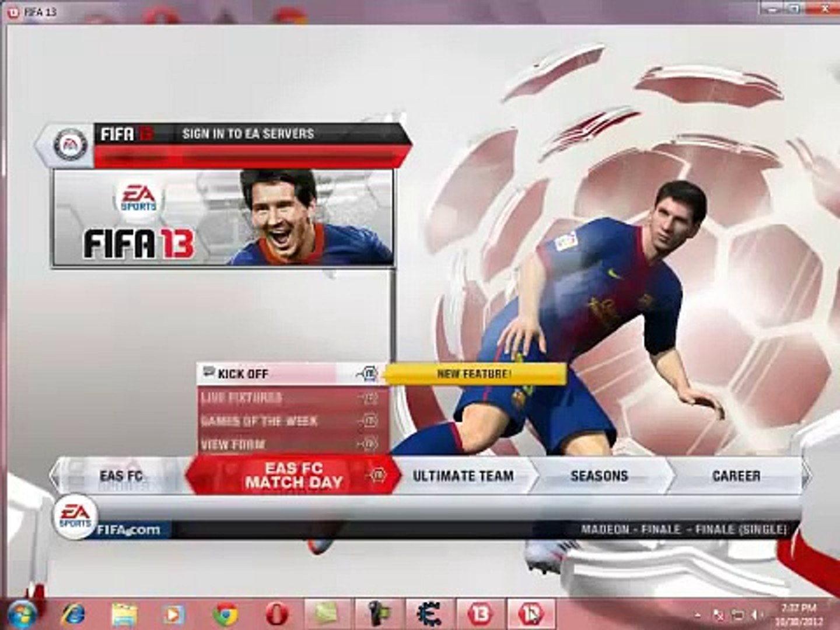Viewport: 840px width, 630px height.
Task: Click the hexagon icon on Games of the Week row
Action: point(369,421)
